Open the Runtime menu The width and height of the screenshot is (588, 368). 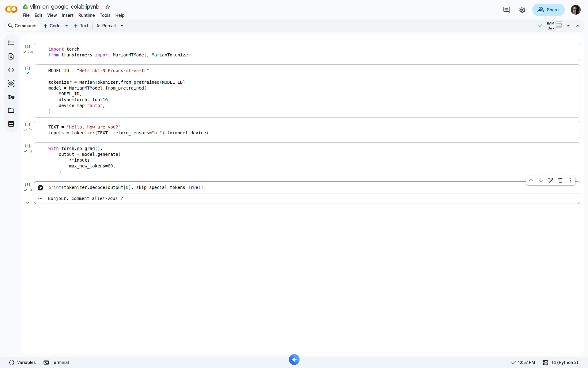pyautogui.click(x=86, y=15)
